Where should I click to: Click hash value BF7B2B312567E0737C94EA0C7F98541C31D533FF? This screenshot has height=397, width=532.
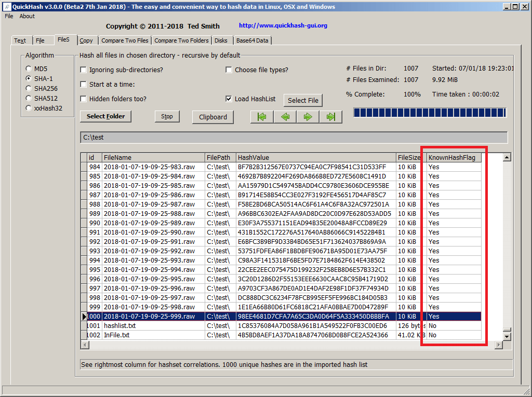point(316,167)
